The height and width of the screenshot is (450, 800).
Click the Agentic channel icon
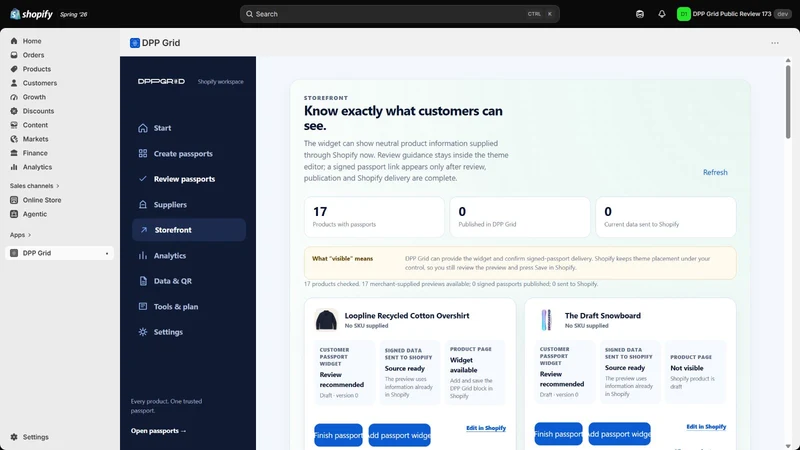tap(14, 214)
